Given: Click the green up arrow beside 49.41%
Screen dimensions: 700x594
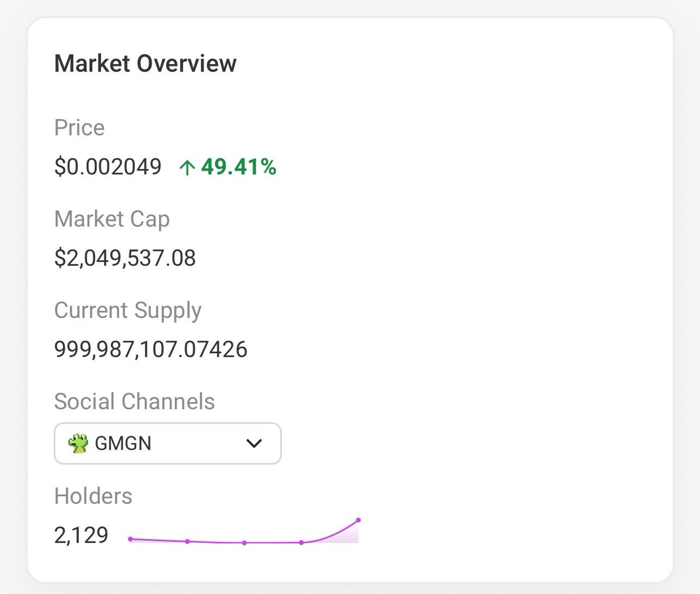Looking at the screenshot, I should 187,168.
